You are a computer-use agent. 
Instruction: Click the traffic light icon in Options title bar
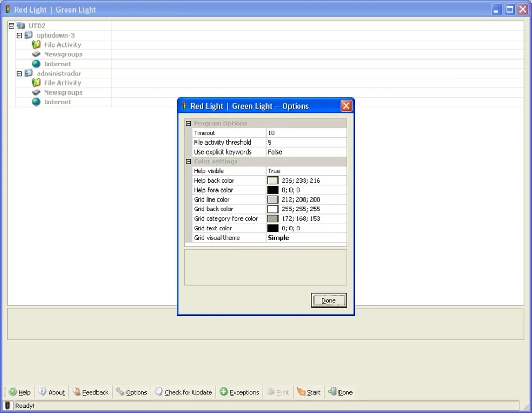point(184,105)
